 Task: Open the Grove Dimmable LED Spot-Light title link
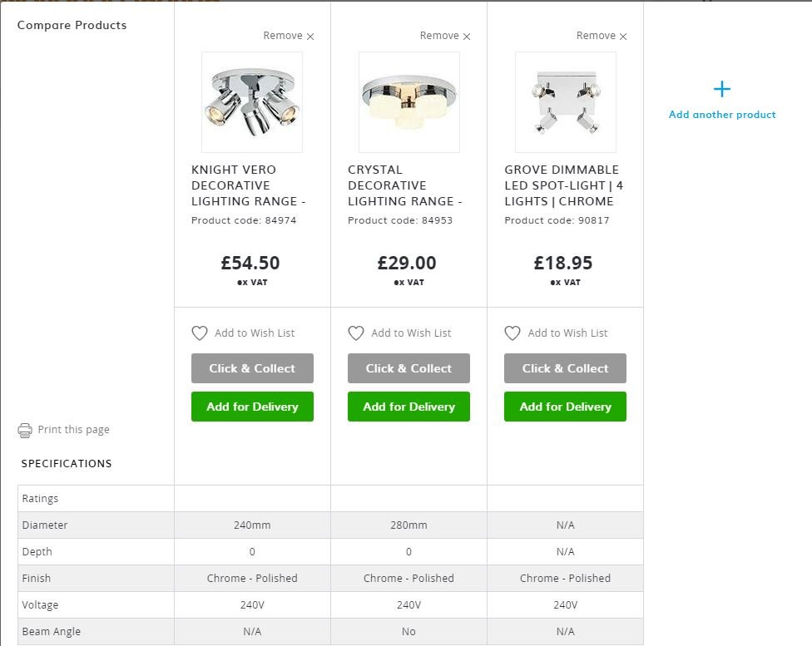point(563,185)
